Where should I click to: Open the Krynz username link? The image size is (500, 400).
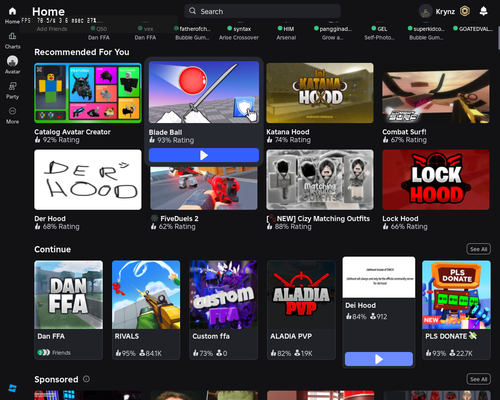(x=445, y=12)
